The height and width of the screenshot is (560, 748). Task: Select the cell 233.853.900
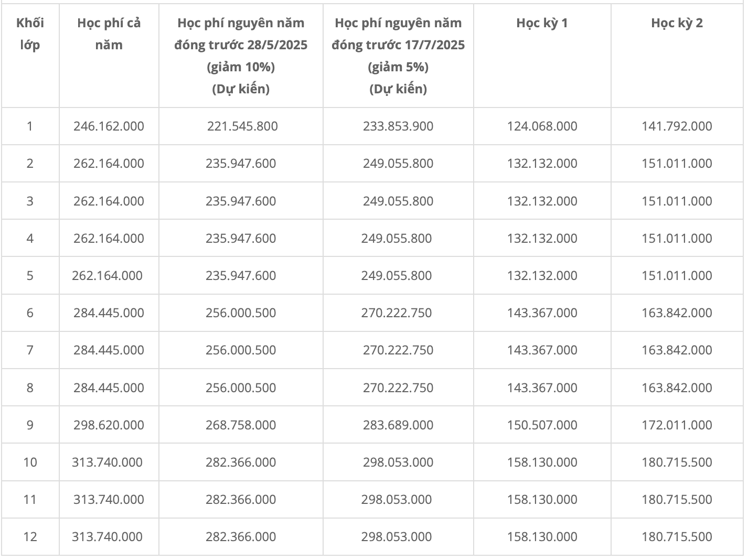(398, 126)
